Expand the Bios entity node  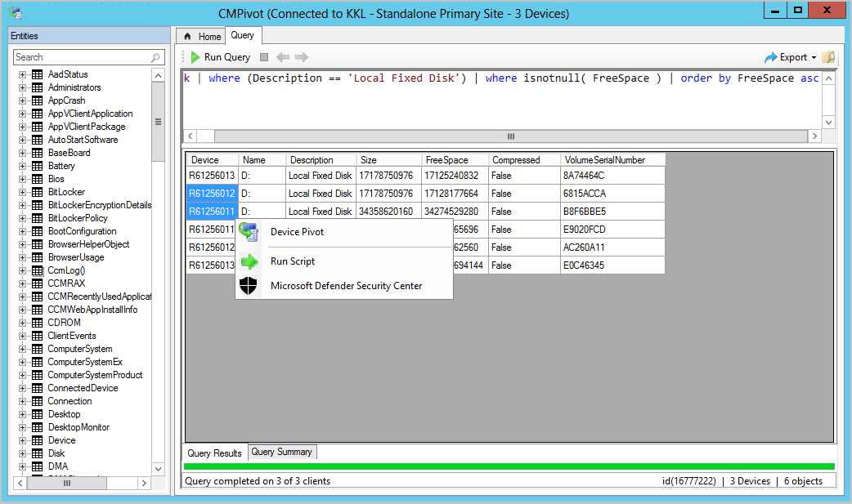[22, 179]
